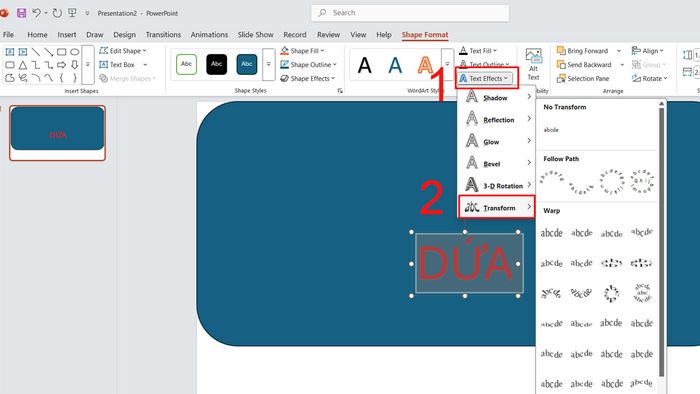This screenshot has height=394, width=700.
Task: Open Align dropdown
Action: pyautogui.click(x=648, y=51)
